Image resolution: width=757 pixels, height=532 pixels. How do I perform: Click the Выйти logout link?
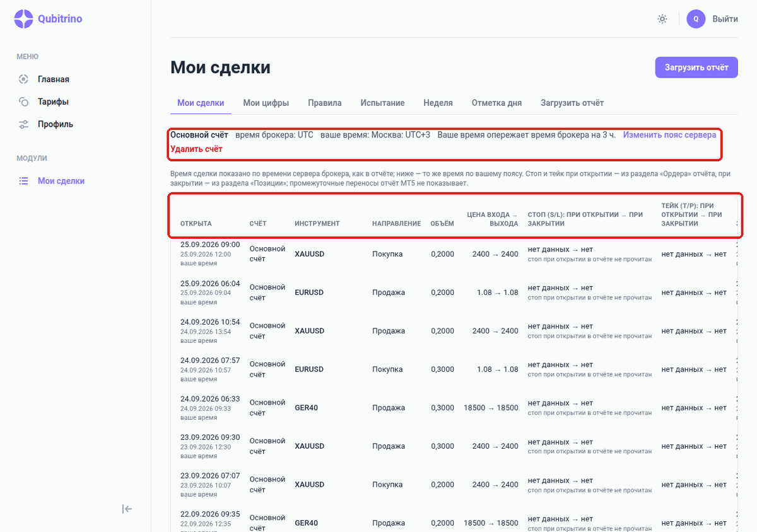coord(725,19)
